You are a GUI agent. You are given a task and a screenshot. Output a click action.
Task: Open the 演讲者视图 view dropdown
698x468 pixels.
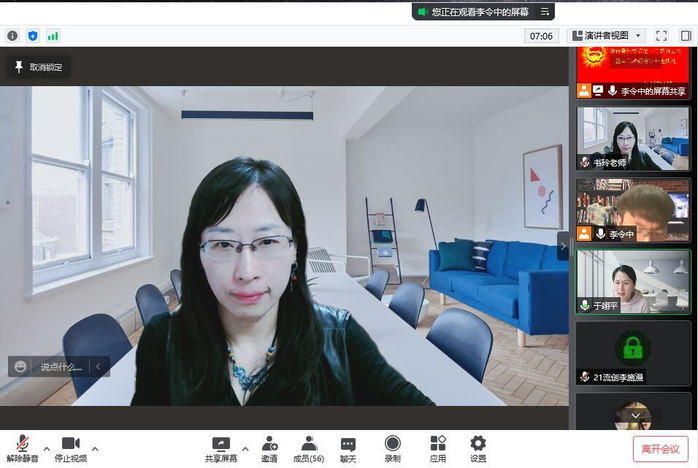(x=607, y=35)
